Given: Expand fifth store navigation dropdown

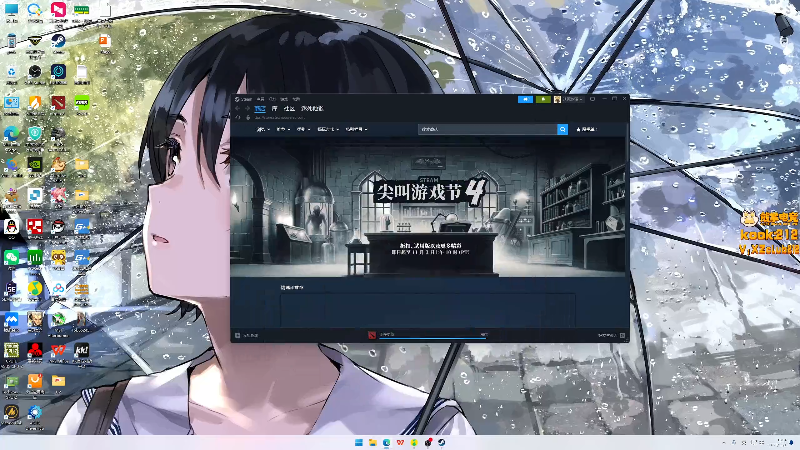Looking at the screenshot, I should (356, 129).
